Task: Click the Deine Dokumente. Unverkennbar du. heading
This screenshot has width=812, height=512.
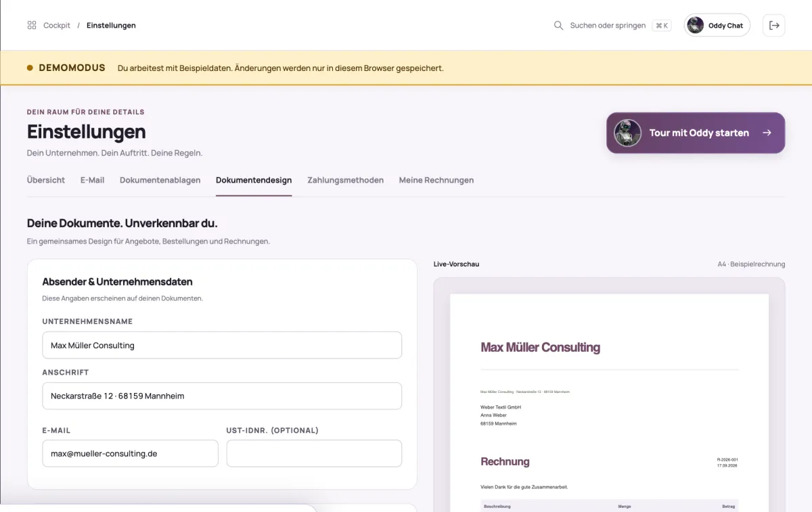Action: pyautogui.click(x=122, y=223)
